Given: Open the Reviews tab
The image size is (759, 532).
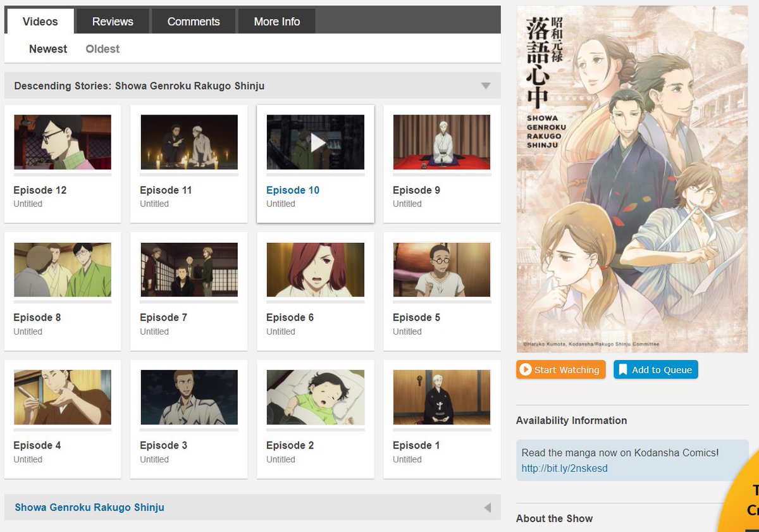Looking at the screenshot, I should pyautogui.click(x=113, y=22).
